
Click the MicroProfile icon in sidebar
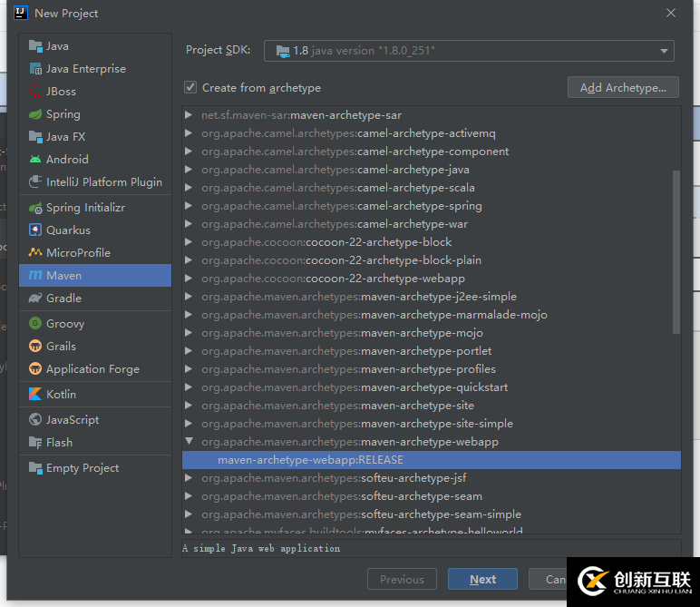[x=35, y=253]
